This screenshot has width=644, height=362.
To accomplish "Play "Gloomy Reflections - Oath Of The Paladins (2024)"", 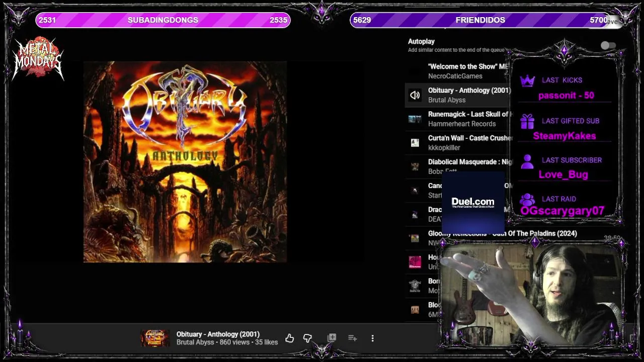I will coord(503,233).
